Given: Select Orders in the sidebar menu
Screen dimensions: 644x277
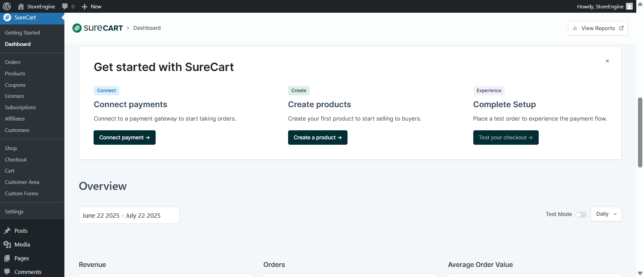Looking at the screenshot, I should pyautogui.click(x=13, y=62).
